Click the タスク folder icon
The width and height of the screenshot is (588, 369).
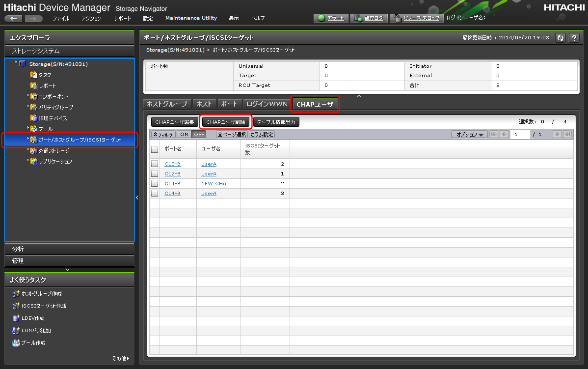pos(34,75)
